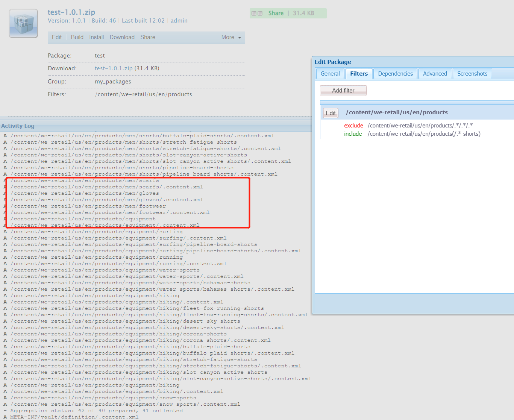Viewport: 514px width, 420px height.
Task: Click the first small status square beside Share
Action: 254,13
